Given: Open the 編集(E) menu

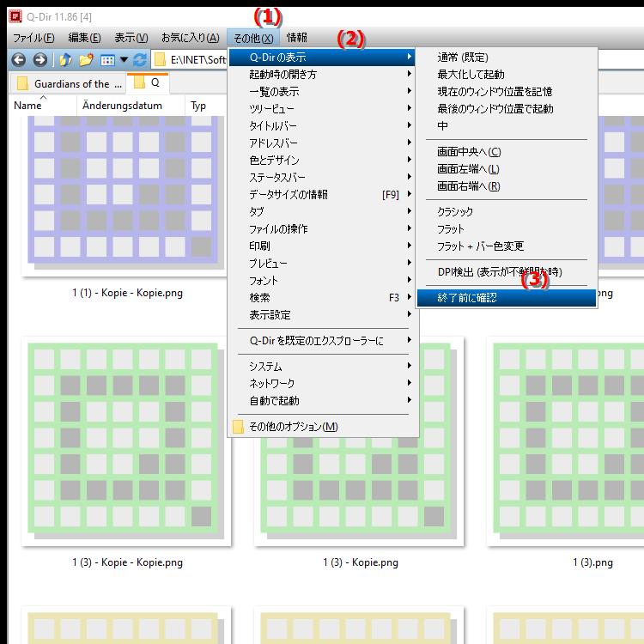Looking at the screenshot, I should pyautogui.click(x=84, y=38).
